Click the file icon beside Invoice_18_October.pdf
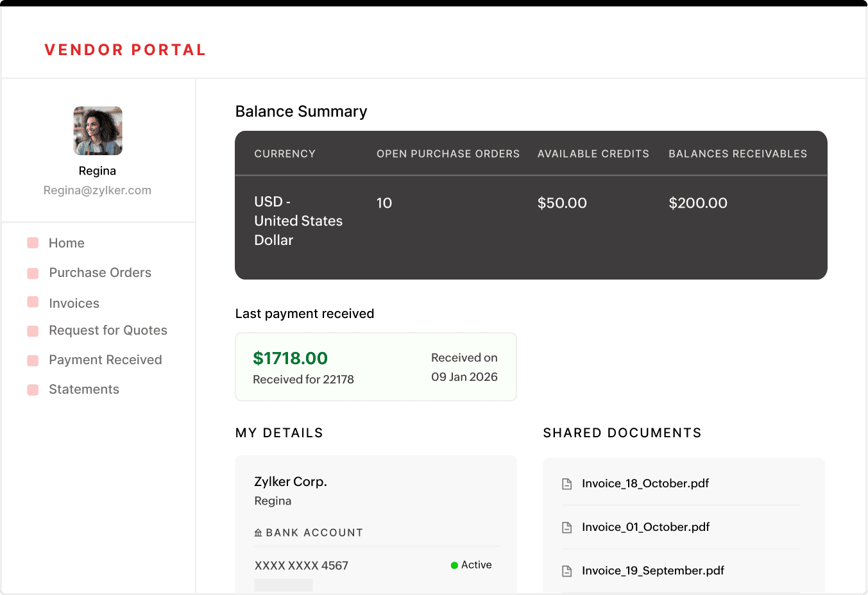This screenshot has width=868, height=595. [566, 483]
